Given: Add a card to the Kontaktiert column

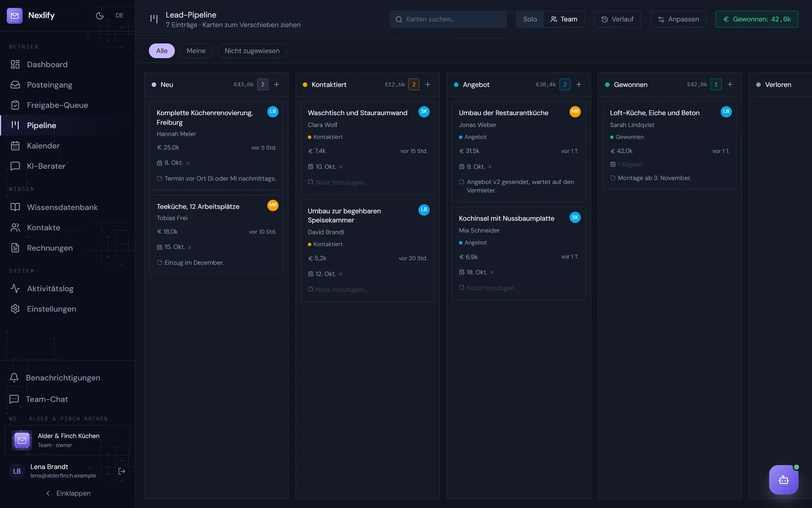Looking at the screenshot, I should pos(428,84).
